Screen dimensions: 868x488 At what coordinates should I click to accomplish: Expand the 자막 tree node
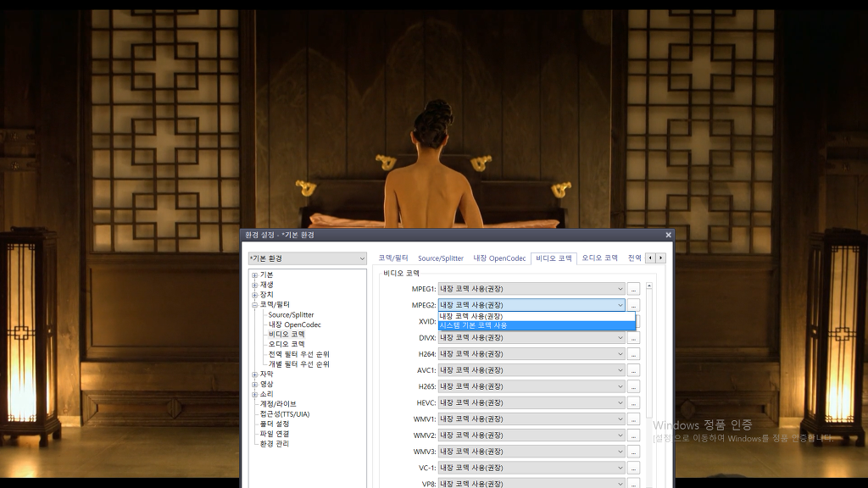pos(254,374)
